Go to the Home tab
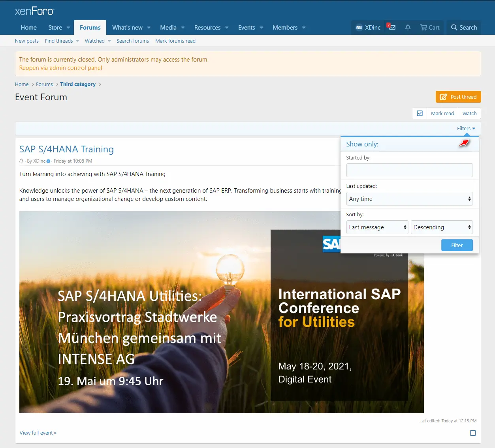This screenshot has height=448, width=495. tap(28, 28)
